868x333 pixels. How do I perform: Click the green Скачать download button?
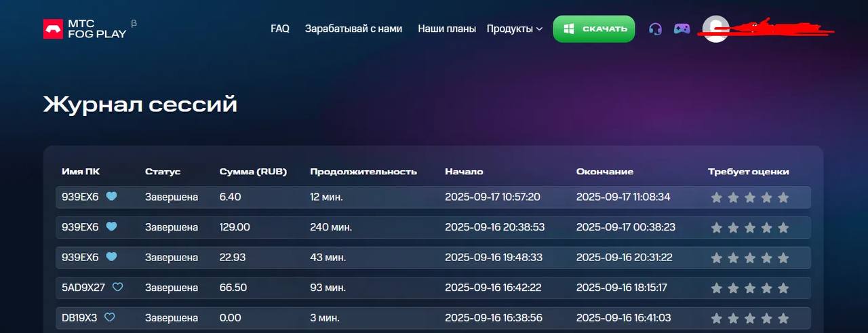(594, 28)
